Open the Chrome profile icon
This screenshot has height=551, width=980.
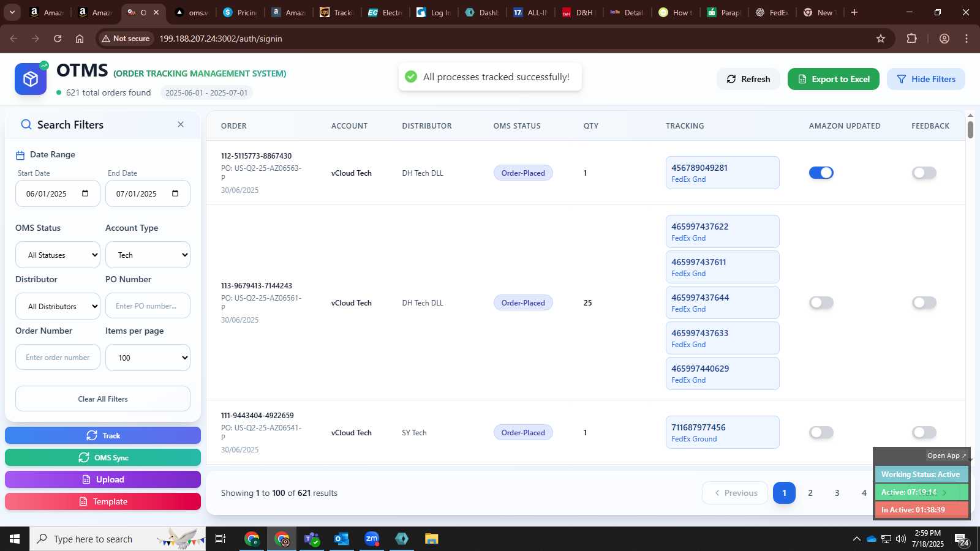(x=944, y=39)
